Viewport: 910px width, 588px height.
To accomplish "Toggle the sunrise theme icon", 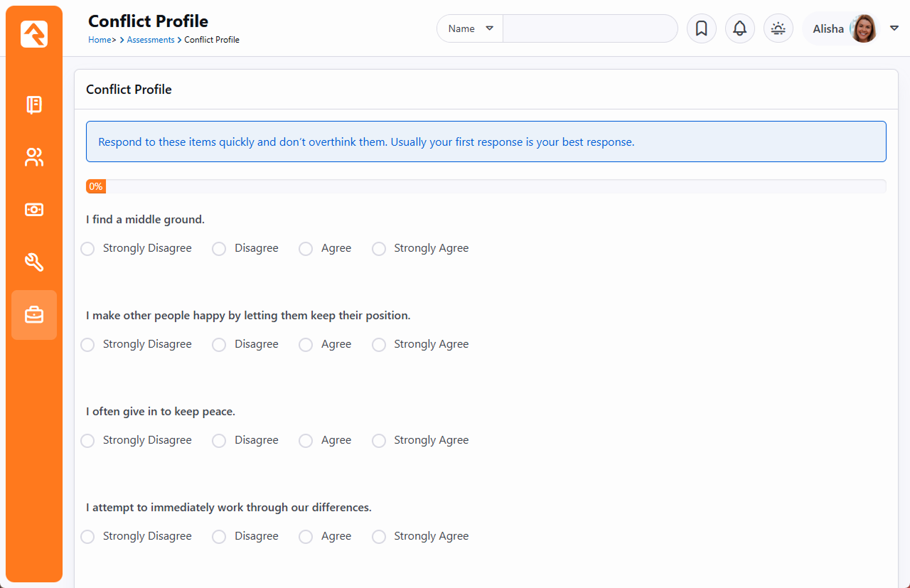I will 778,28.
